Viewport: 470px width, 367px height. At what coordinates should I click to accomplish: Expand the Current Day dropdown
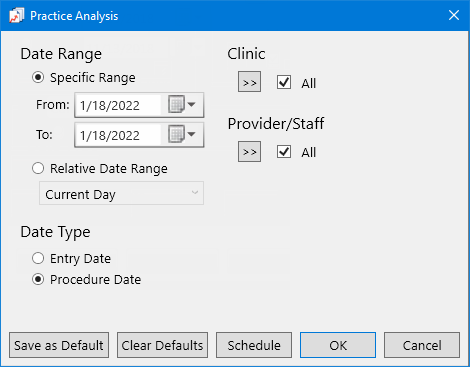[121, 193]
